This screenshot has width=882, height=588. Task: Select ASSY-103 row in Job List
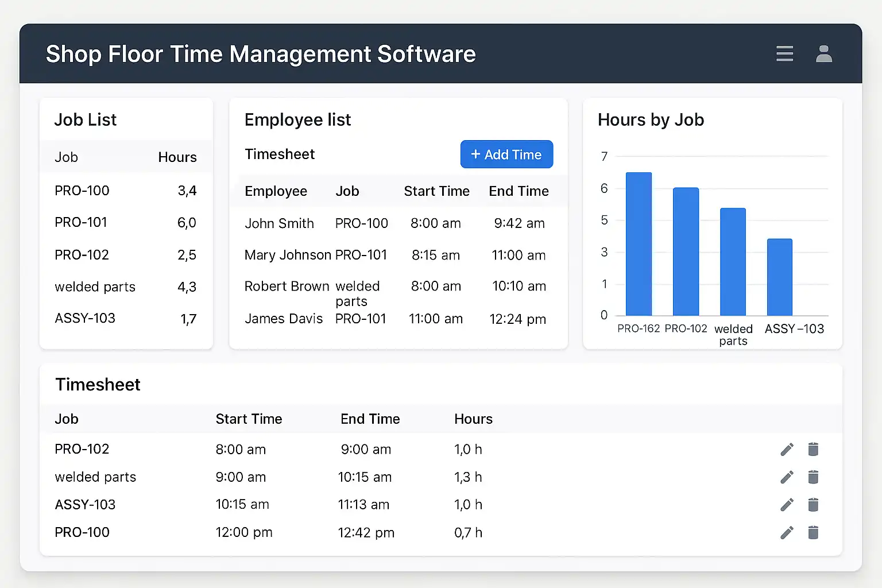[x=85, y=318]
